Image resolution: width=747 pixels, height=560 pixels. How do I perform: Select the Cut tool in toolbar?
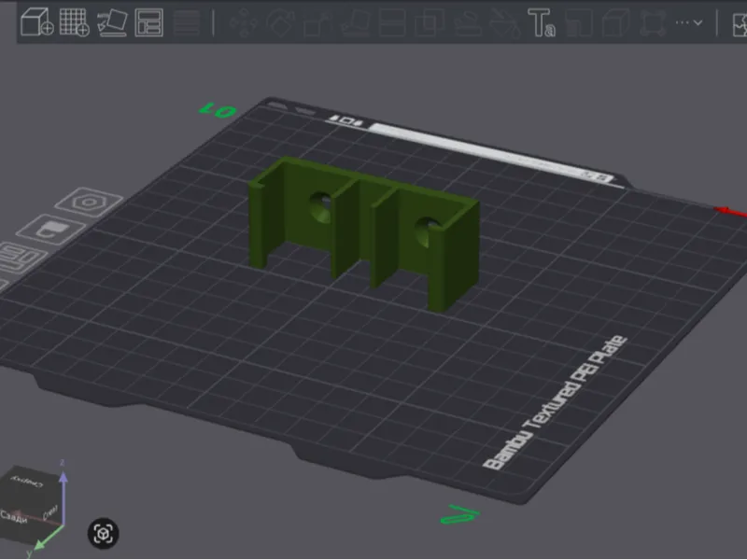coord(392,22)
